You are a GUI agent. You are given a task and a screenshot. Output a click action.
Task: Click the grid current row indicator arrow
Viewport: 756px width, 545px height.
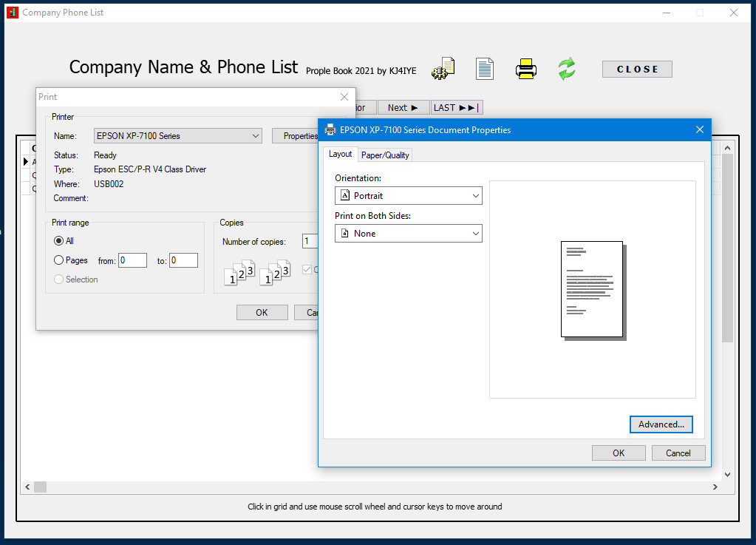(26, 161)
